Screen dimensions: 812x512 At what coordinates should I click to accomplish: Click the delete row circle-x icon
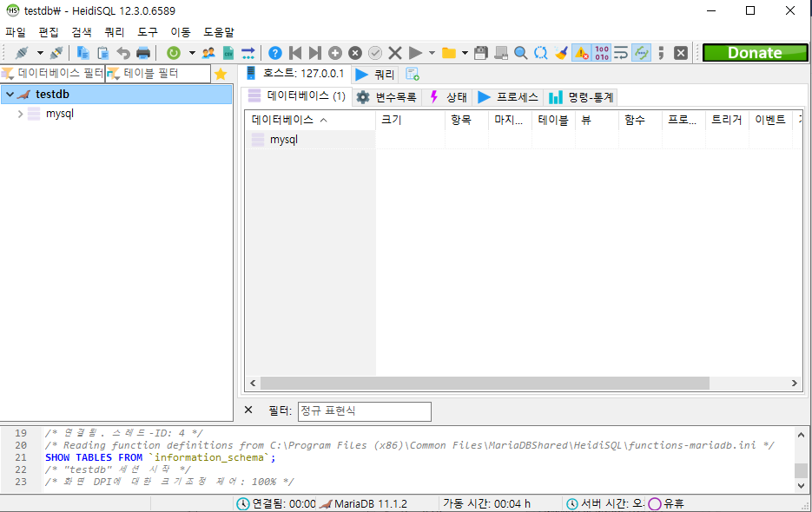[354, 53]
